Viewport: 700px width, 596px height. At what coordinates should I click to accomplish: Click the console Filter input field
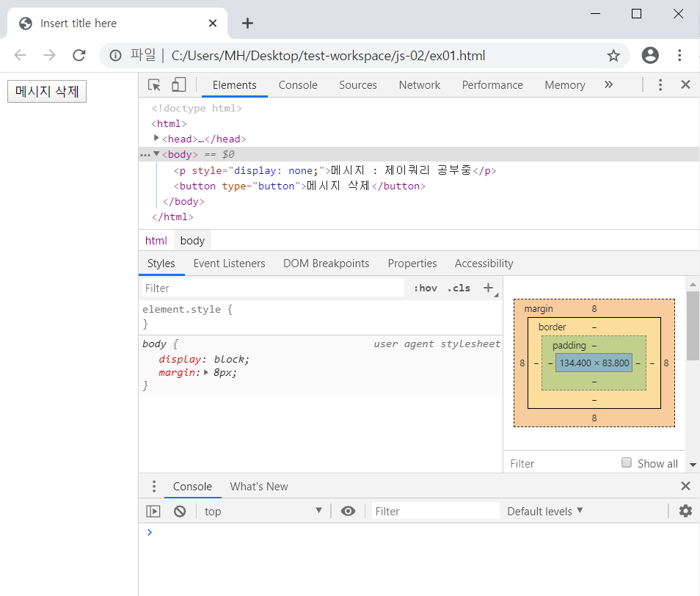(x=435, y=511)
